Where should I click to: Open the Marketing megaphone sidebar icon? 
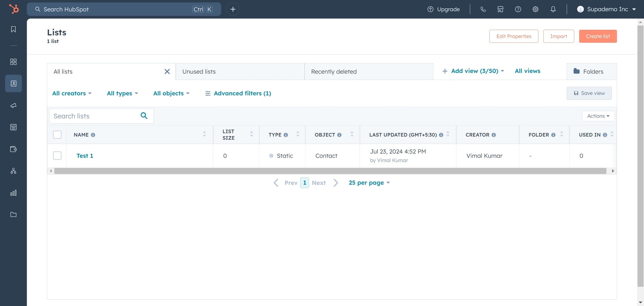pos(13,105)
